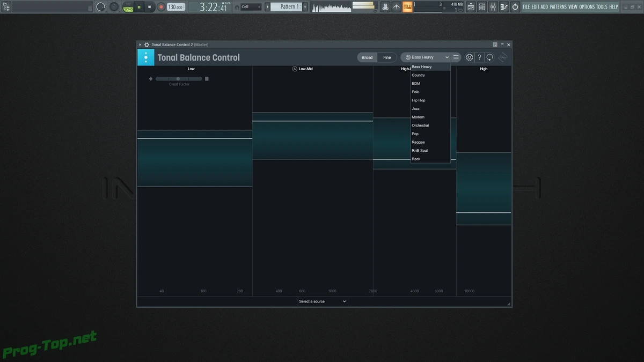Solo the Low-Mid band S icon

(295, 69)
